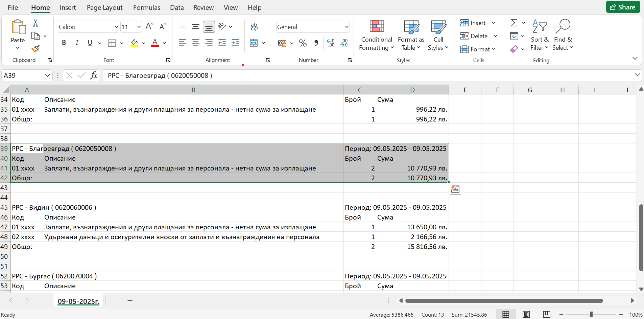Click the AutoSum sigma icon

point(514,23)
